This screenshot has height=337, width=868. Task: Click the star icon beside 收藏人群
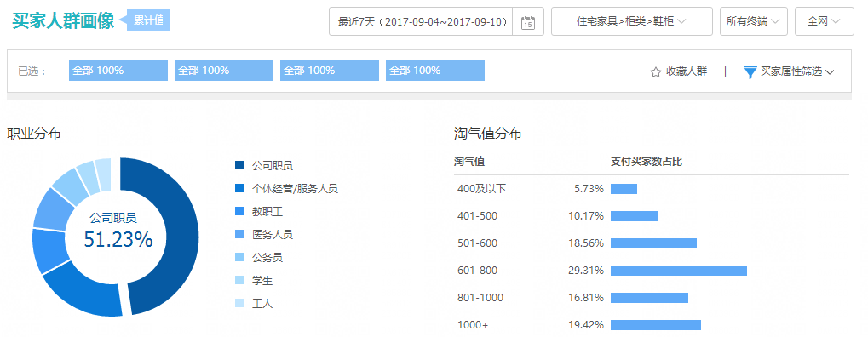click(x=655, y=72)
